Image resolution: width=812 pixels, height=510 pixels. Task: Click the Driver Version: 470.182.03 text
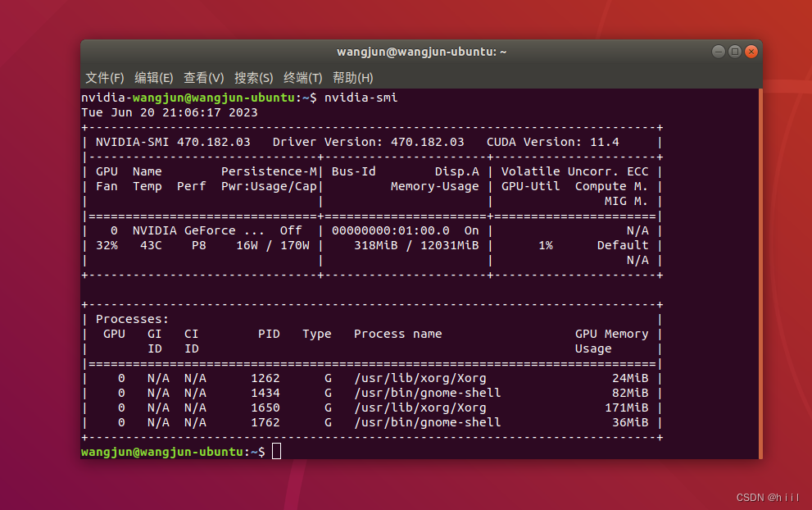click(x=368, y=142)
